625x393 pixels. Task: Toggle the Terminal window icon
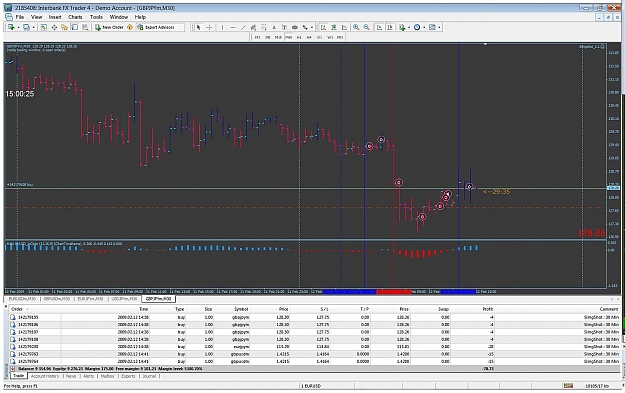tap(75, 27)
